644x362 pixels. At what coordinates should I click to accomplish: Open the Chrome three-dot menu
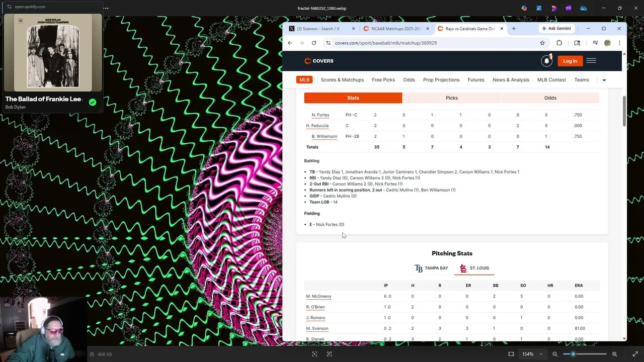click(x=619, y=43)
